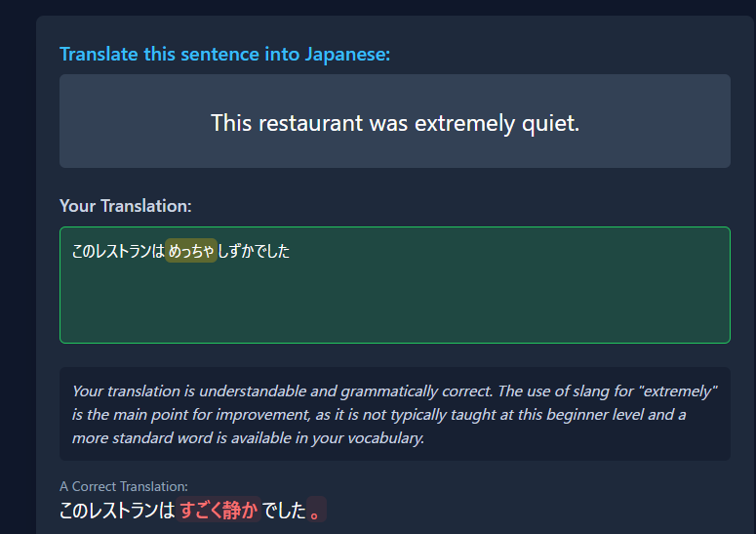Click the word "quiet." in the prompt
756x534 pixels.
tap(550, 123)
